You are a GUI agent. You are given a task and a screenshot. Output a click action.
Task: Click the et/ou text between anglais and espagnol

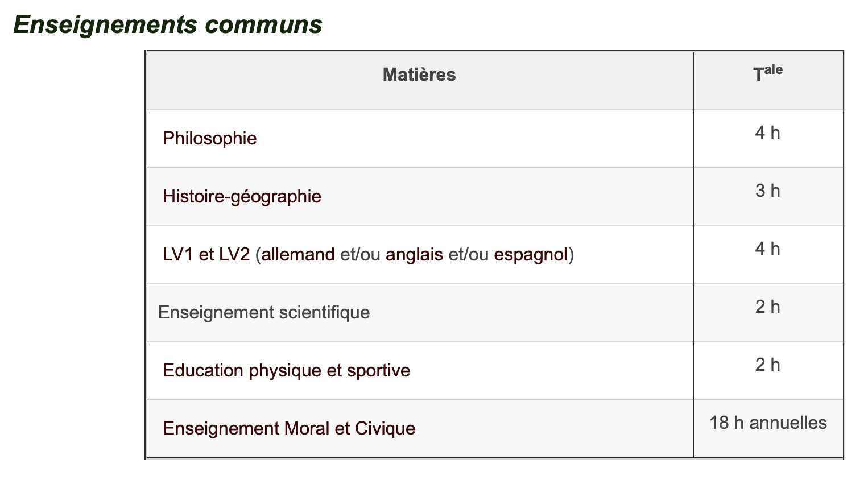[469, 255]
